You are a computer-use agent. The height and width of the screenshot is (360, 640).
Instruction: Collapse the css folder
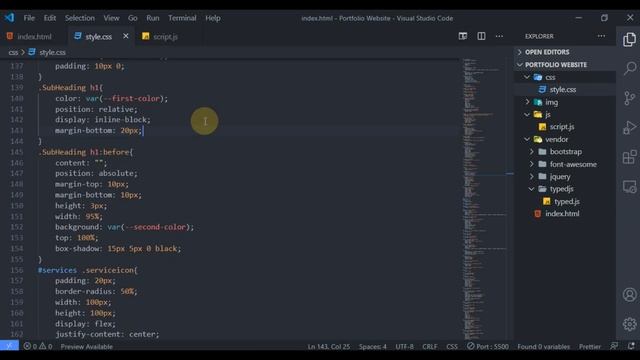[565, 77]
